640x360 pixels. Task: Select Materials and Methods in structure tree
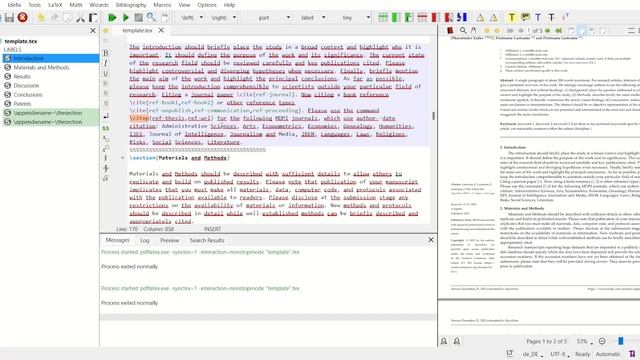41,67
